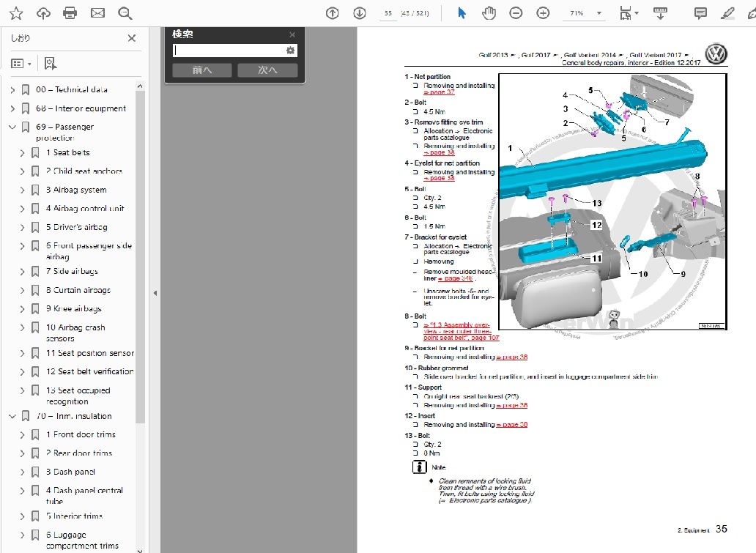Go to the previous page arrow
756x553 pixels.
332,13
